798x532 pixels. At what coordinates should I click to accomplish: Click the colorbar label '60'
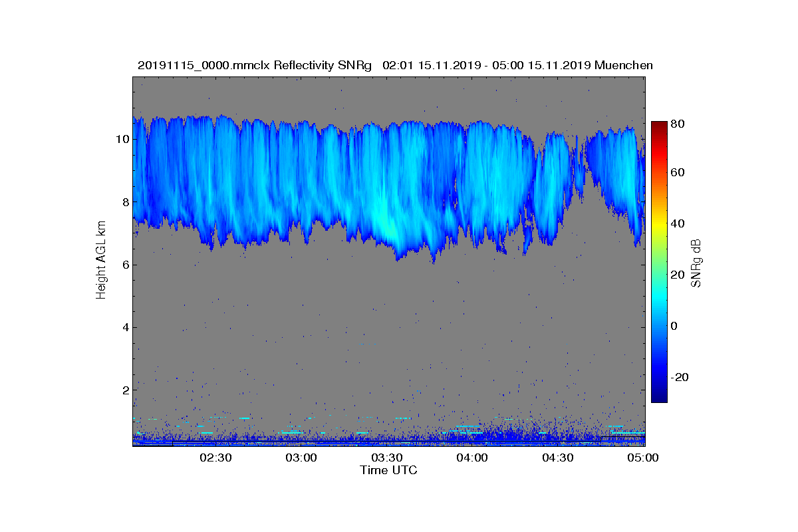click(678, 173)
